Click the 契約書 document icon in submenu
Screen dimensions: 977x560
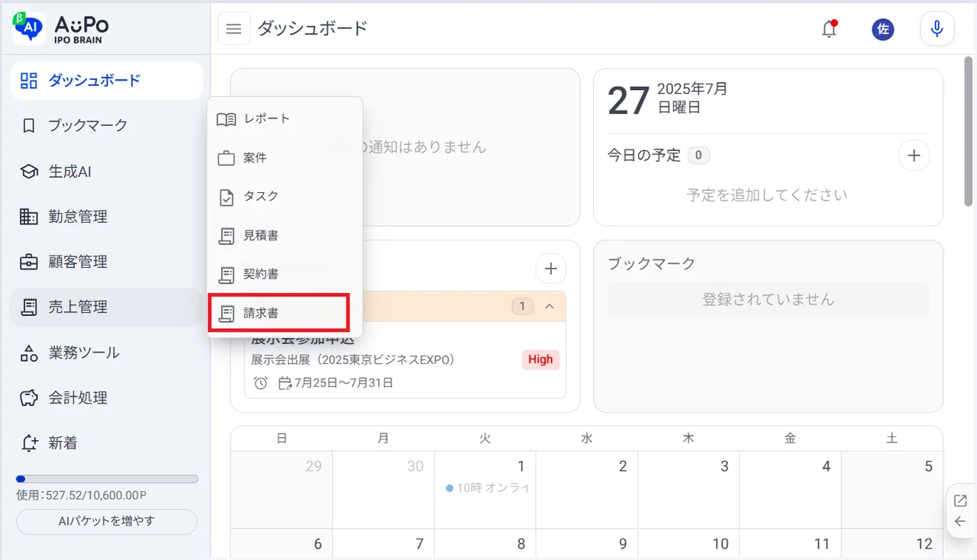tap(226, 275)
